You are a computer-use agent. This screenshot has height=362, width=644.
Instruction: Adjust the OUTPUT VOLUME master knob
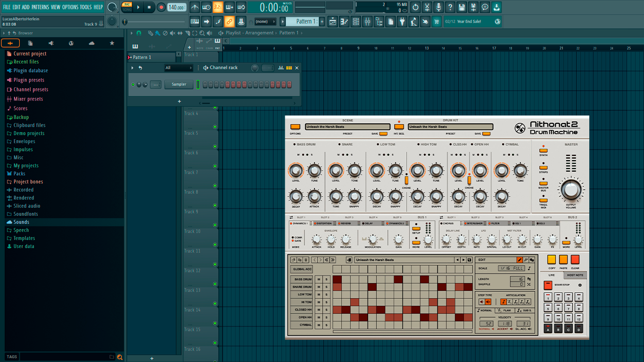click(570, 189)
